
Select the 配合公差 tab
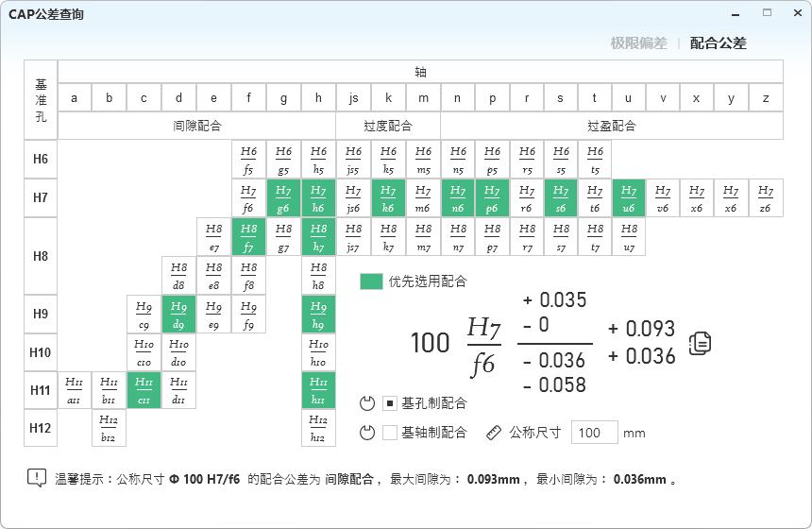pyautogui.click(x=718, y=43)
